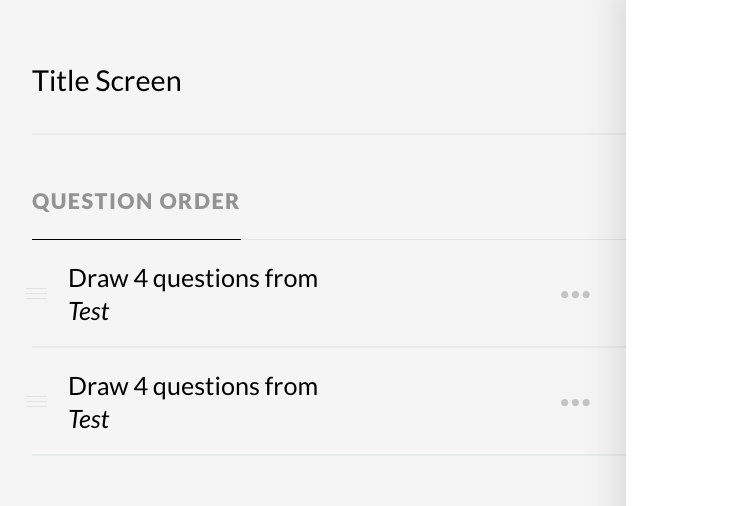Click the word "Draw" in the second entry

click(97, 387)
